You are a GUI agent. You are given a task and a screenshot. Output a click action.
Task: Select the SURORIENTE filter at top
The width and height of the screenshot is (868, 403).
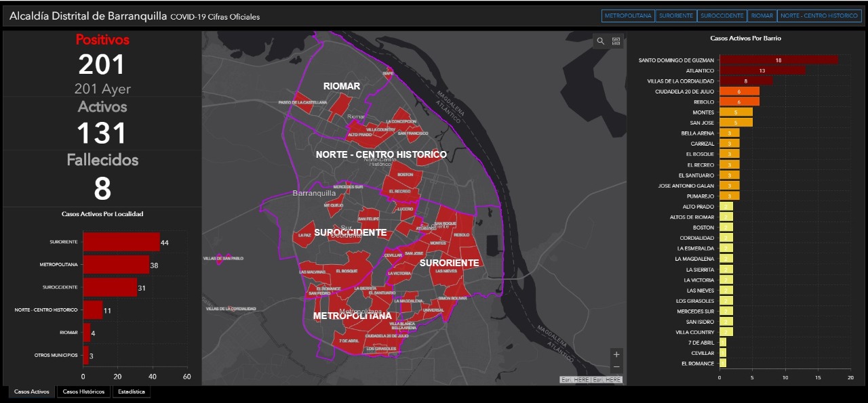675,16
